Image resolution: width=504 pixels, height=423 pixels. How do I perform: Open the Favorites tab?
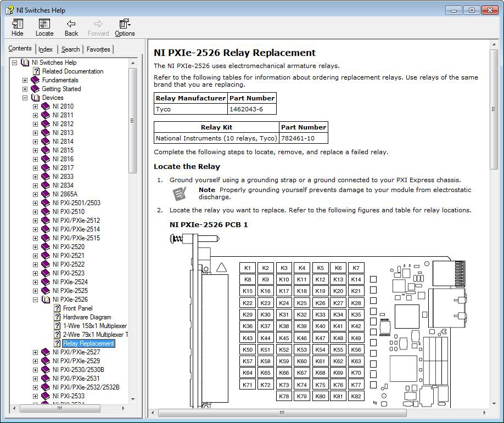click(x=98, y=49)
